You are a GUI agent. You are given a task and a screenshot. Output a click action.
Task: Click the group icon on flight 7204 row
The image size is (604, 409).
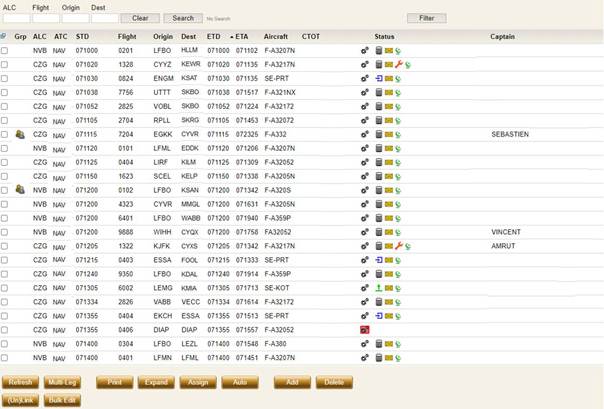tap(20, 134)
